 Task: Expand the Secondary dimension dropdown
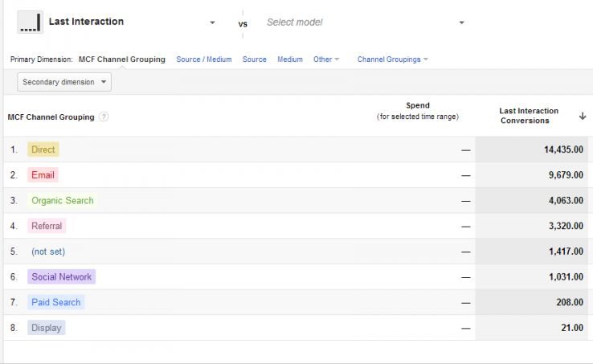[64, 82]
